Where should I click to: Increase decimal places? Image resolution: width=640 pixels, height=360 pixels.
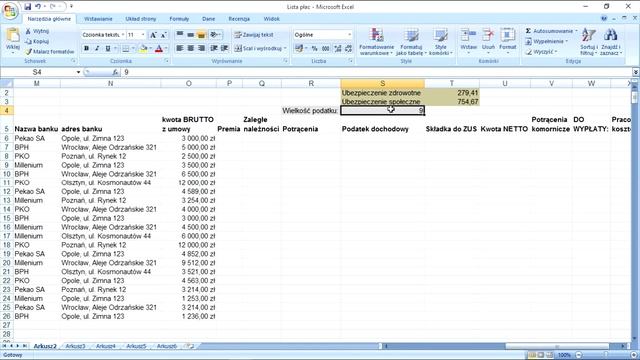pyautogui.click(x=338, y=49)
